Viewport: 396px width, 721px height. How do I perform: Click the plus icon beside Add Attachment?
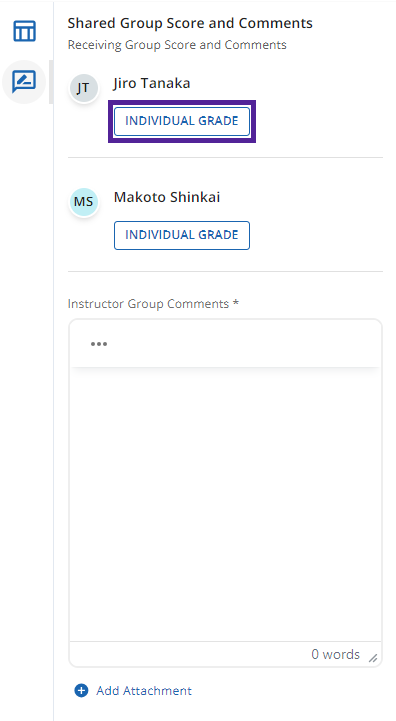coord(81,690)
